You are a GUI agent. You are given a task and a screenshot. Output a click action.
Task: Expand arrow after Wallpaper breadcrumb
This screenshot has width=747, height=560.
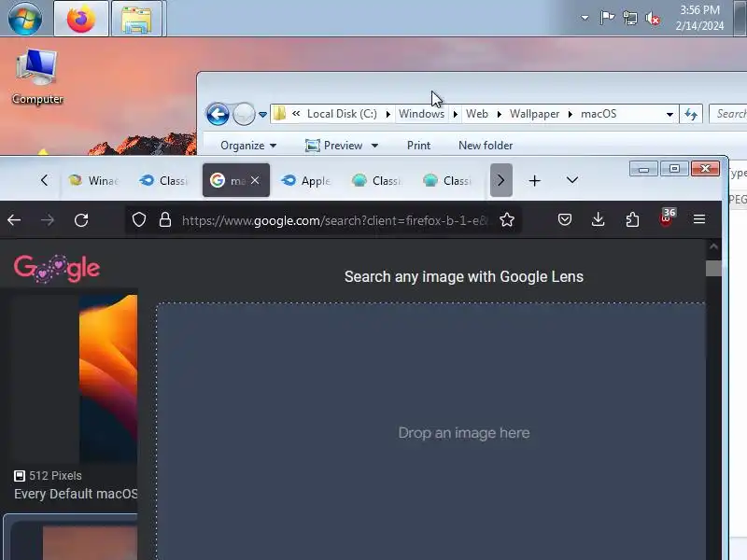click(x=570, y=114)
